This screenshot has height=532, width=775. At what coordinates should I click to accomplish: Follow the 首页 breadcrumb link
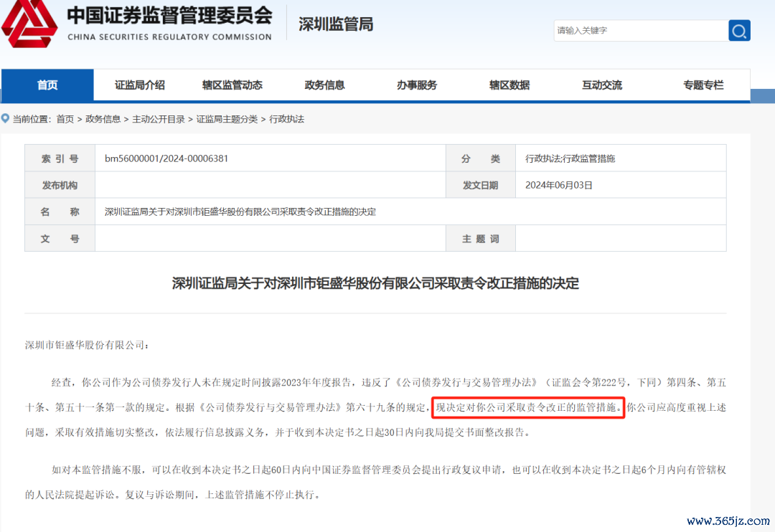(65, 119)
